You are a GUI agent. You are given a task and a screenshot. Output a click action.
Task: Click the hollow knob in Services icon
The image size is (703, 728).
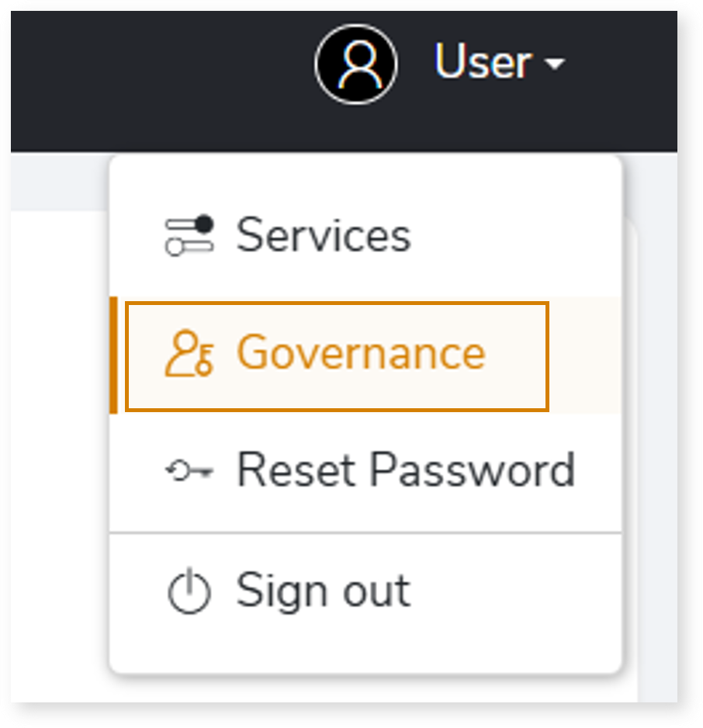[x=175, y=247]
